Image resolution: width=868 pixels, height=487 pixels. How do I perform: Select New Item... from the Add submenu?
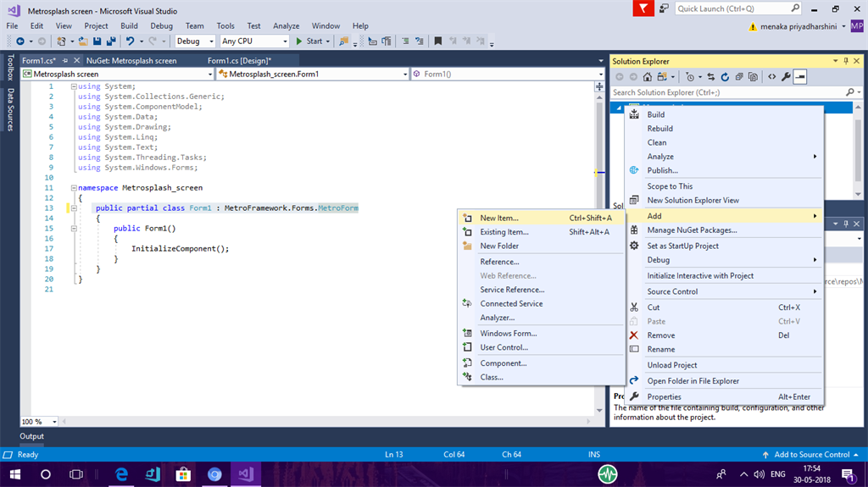point(498,218)
